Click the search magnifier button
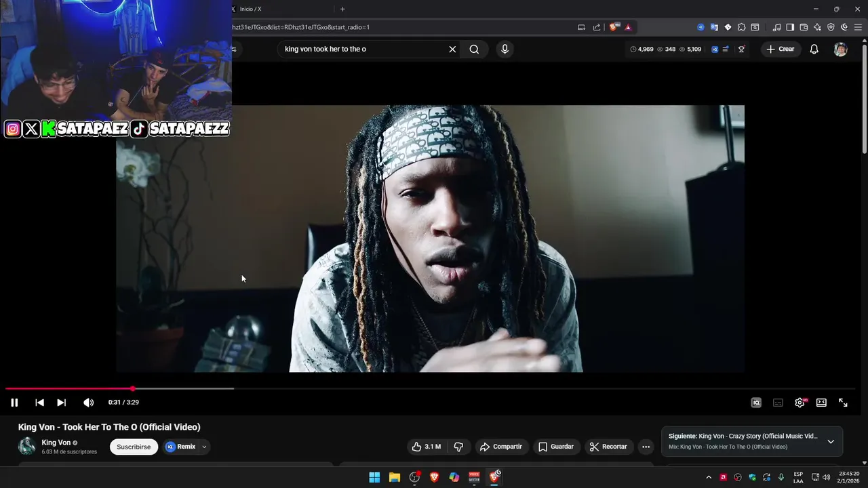The image size is (868, 488). tap(474, 49)
